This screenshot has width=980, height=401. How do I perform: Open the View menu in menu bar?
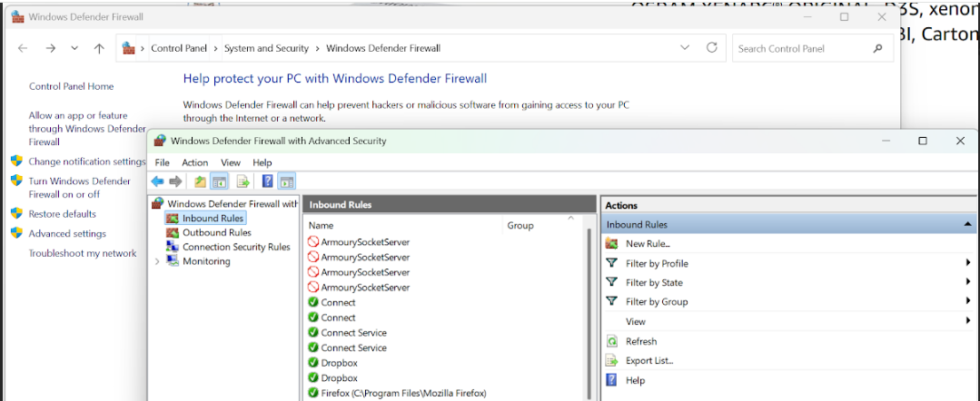[230, 162]
